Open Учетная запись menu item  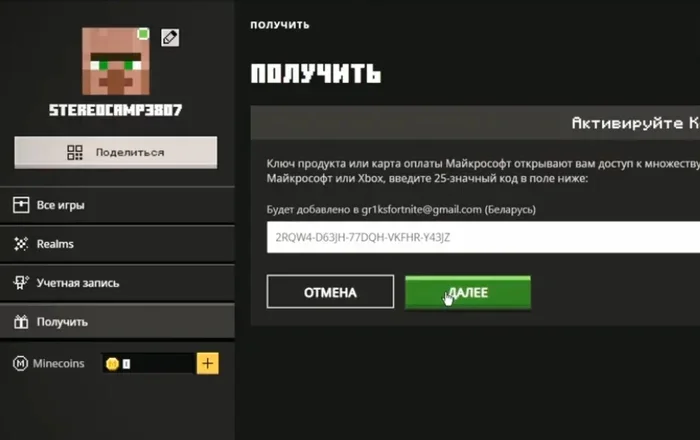pyautogui.click(x=117, y=282)
